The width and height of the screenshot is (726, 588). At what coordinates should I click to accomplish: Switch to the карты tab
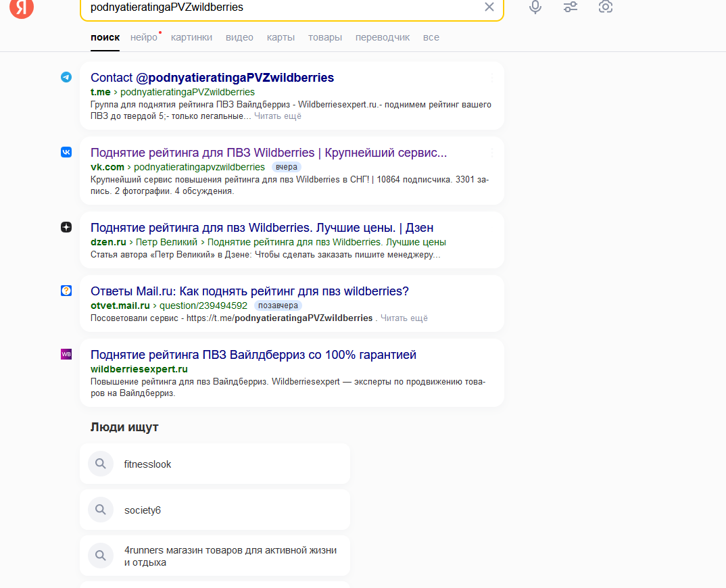pos(281,37)
